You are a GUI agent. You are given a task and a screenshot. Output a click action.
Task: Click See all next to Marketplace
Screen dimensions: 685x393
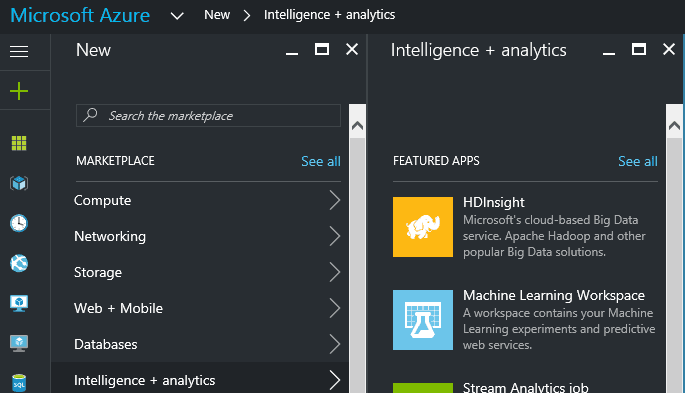pyautogui.click(x=321, y=161)
